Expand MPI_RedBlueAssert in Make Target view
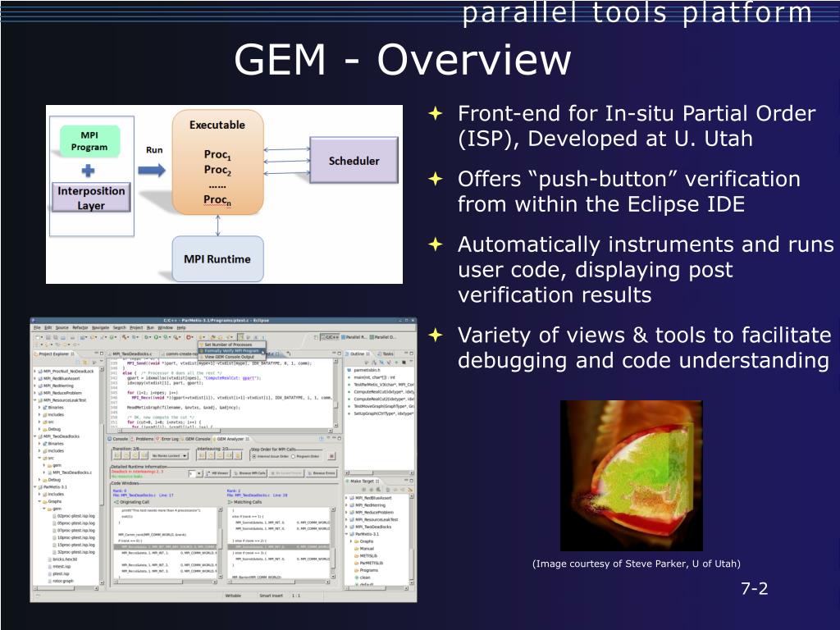840x630 pixels. click(x=346, y=498)
